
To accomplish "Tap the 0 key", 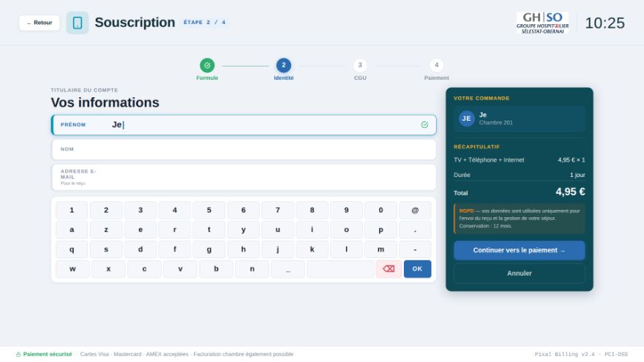I will (381, 210).
